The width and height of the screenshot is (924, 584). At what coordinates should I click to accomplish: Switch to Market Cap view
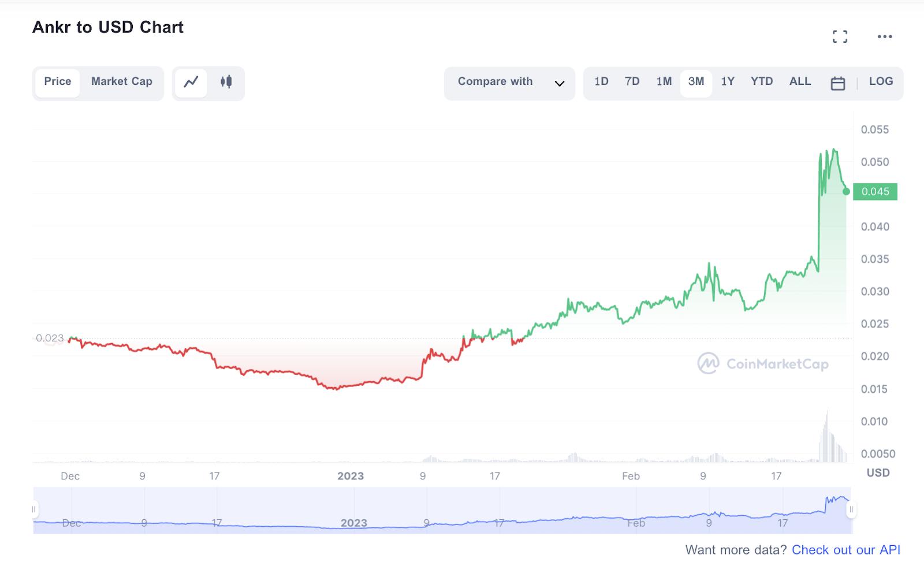click(x=121, y=81)
